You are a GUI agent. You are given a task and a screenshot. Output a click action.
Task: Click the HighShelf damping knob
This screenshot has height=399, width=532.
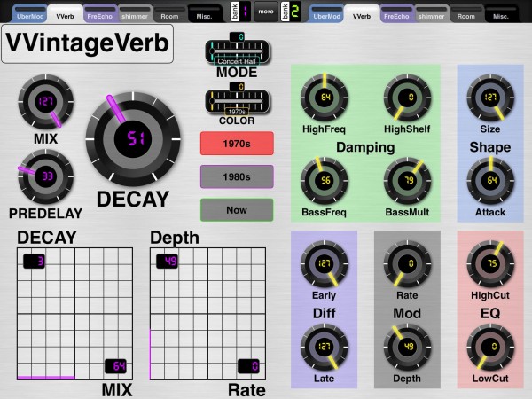pos(408,98)
